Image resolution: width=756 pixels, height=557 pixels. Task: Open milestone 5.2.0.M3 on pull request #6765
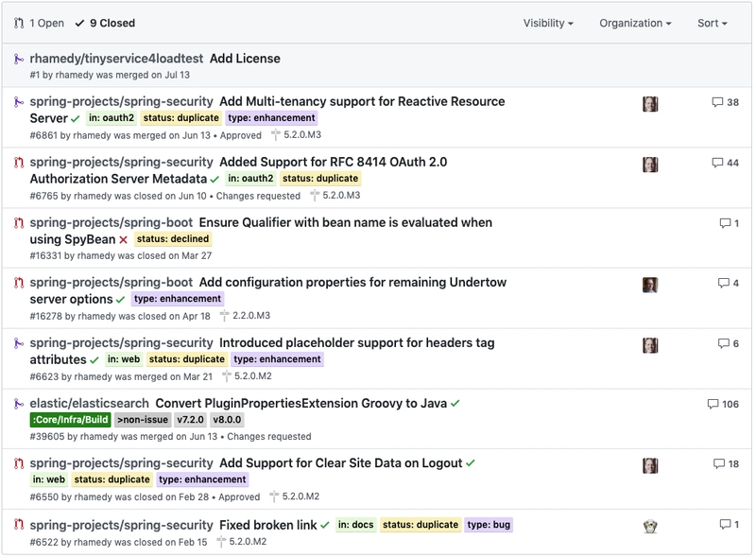pos(335,196)
